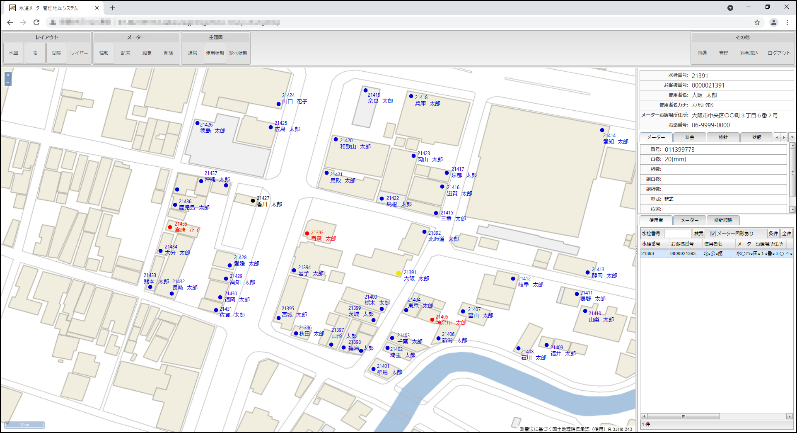Select the yellow marker 21391 on map
This screenshot has width=797, height=433.
pyautogui.click(x=398, y=273)
